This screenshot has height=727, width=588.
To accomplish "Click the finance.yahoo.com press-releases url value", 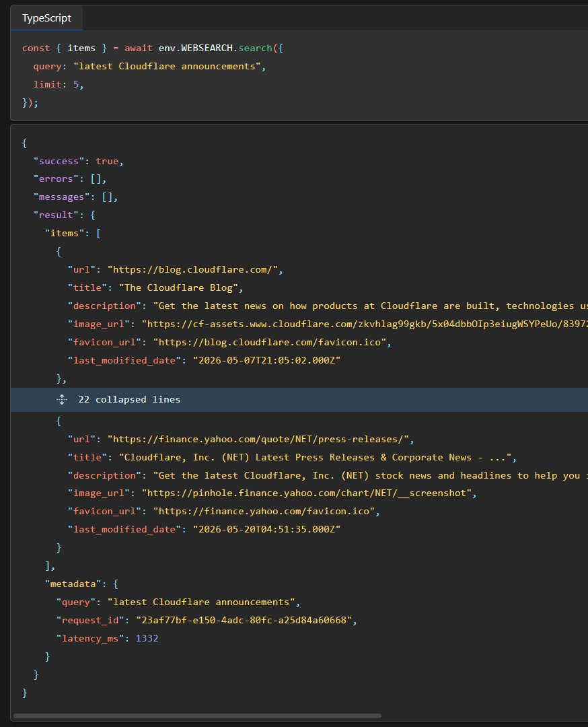I will point(258,439).
